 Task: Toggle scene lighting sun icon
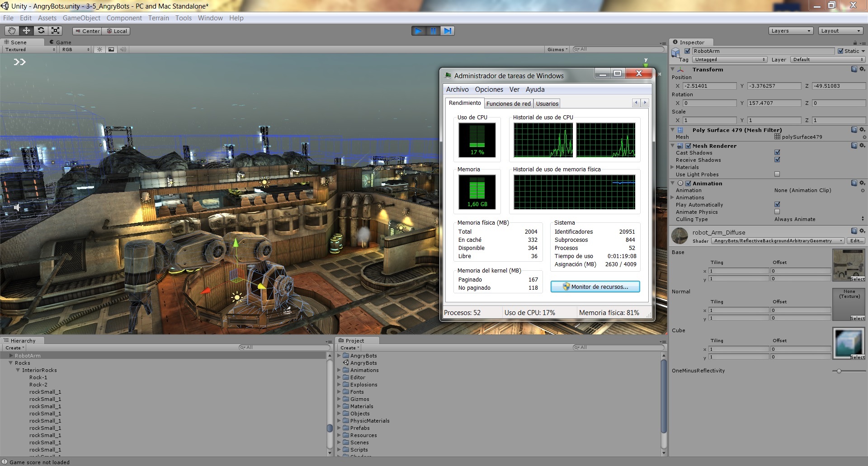click(x=100, y=49)
